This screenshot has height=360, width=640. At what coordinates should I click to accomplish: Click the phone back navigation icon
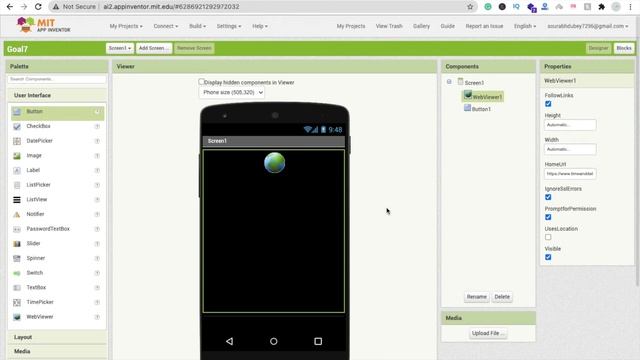(229, 341)
